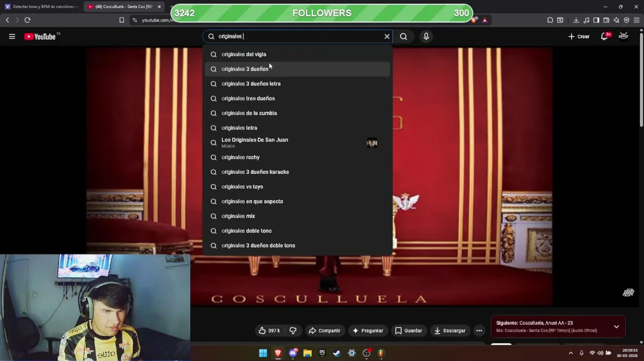Show hidden system tray icons
The height and width of the screenshot is (361, 644).
pos(571,353)
